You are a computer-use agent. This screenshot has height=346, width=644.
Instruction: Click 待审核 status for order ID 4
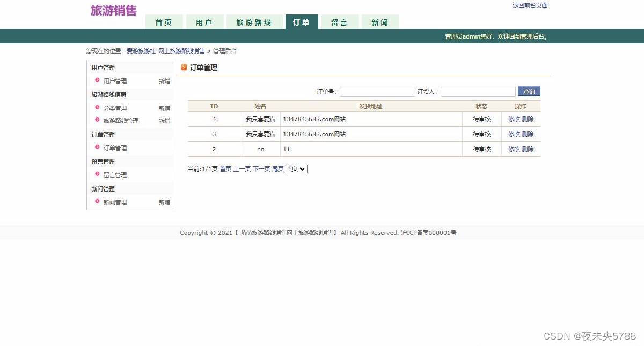[482, 119]
